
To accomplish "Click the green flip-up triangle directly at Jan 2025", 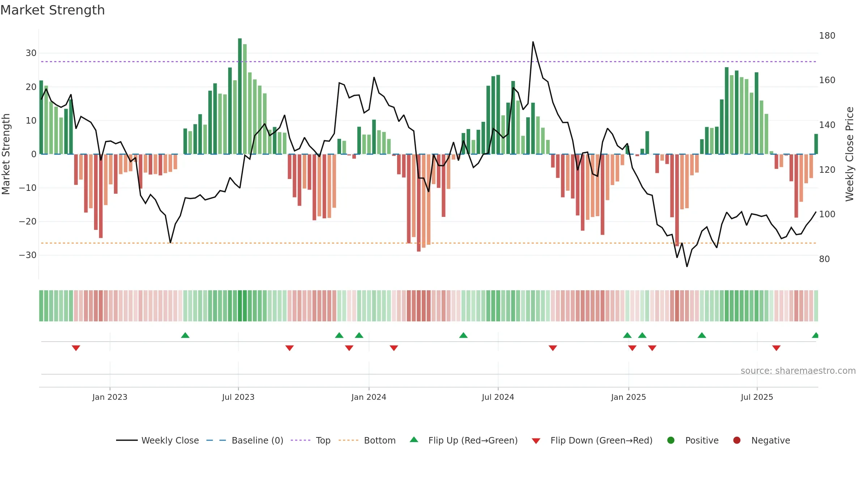I will (627, 335).
